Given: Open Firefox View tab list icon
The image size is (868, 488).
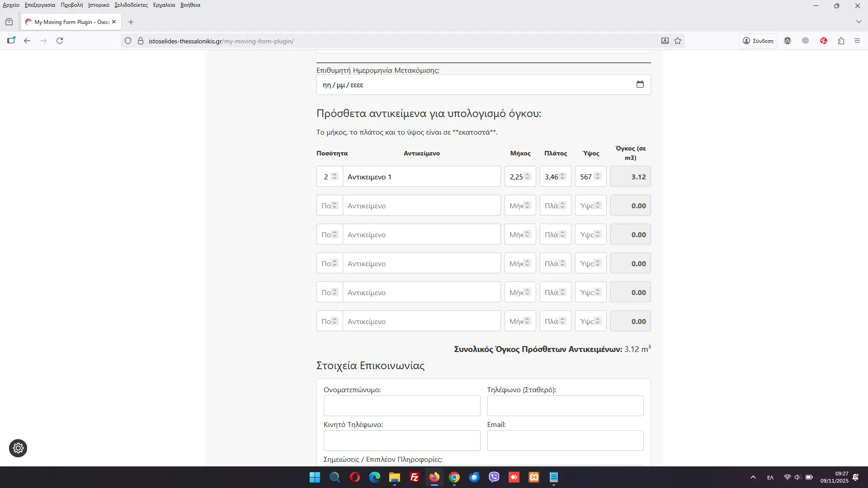Looking at the screenshot, I should [x=9, y=22].
